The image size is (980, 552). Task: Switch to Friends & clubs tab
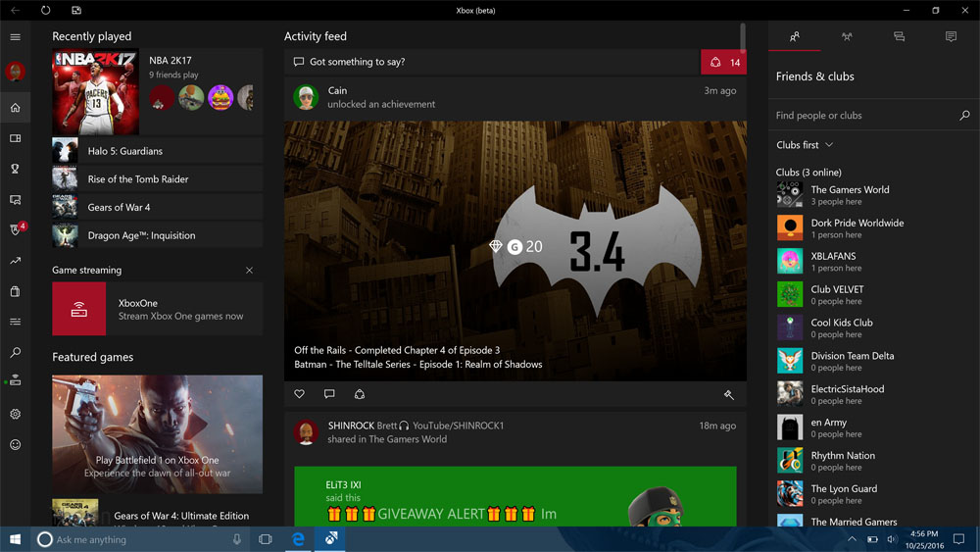795,37
